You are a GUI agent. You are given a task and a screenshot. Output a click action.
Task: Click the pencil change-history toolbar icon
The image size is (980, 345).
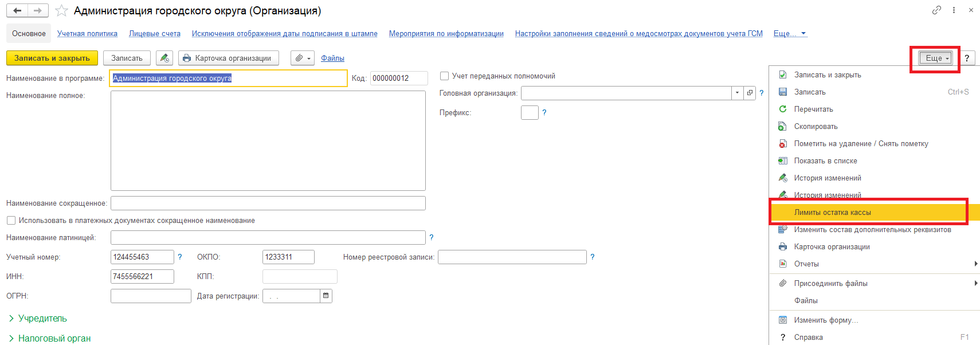click(x=164, y=58)
